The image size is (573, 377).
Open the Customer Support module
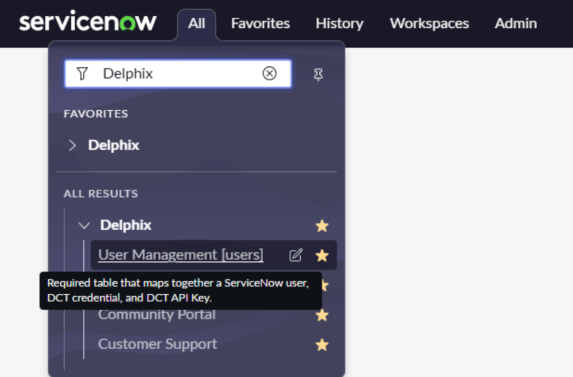(158, 344)
